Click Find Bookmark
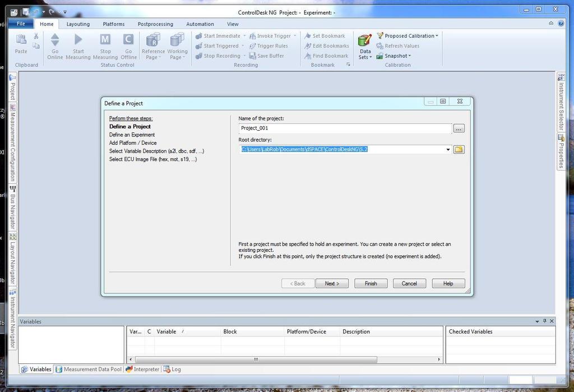The height and width of the screenshot is (392, 574). (x=326, y=56)
